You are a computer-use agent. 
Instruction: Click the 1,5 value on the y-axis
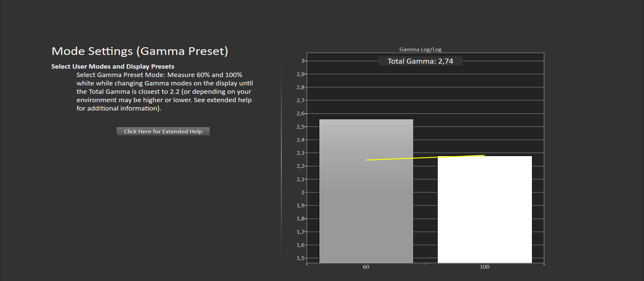[301, 258]
